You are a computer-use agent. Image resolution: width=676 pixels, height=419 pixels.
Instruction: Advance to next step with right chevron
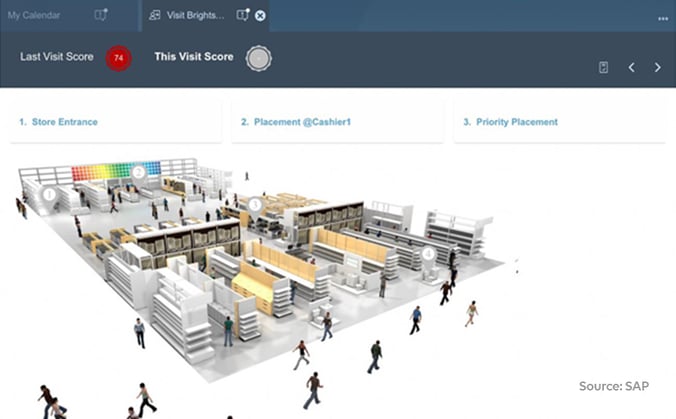click(x=657, y=67)
